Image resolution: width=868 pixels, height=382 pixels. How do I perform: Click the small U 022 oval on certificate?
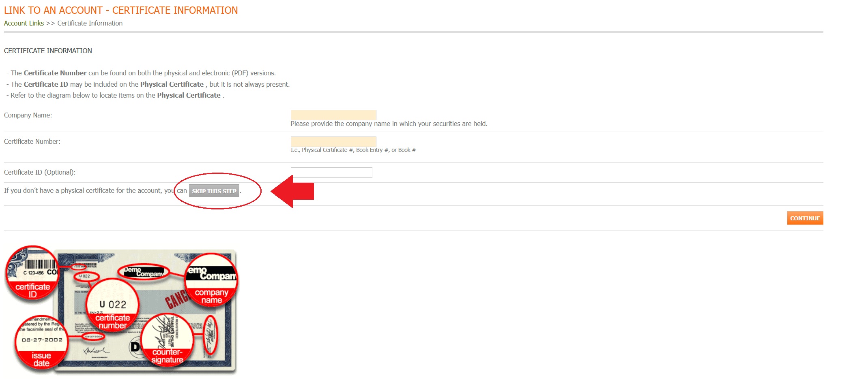tap(86, 276)
